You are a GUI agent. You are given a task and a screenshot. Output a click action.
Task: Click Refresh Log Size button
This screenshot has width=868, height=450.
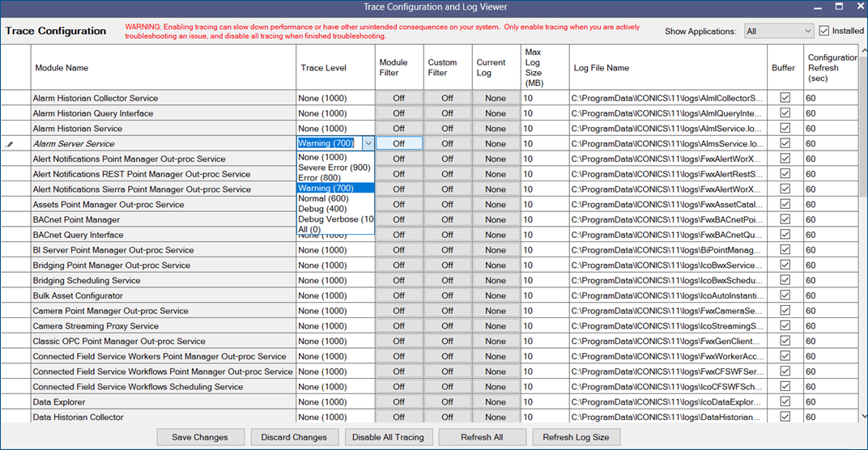pos(577,437)
